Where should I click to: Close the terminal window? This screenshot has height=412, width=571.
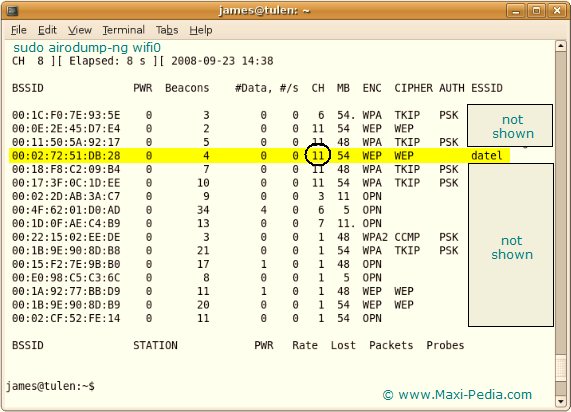tap(557, 11)
